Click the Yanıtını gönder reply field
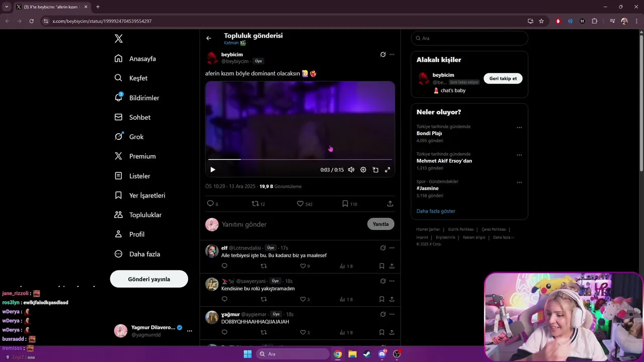The height and width of the screenshot is (362, 644). pyautogui.click(x=292, y=224)
